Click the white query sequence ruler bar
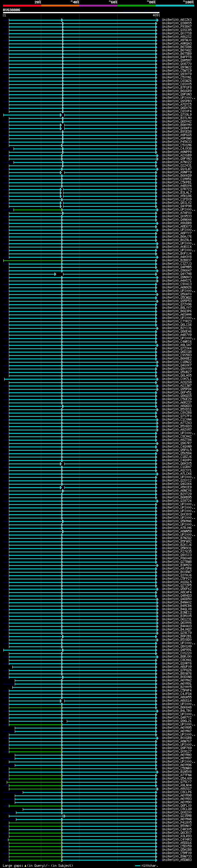 [x=81, y=13]
